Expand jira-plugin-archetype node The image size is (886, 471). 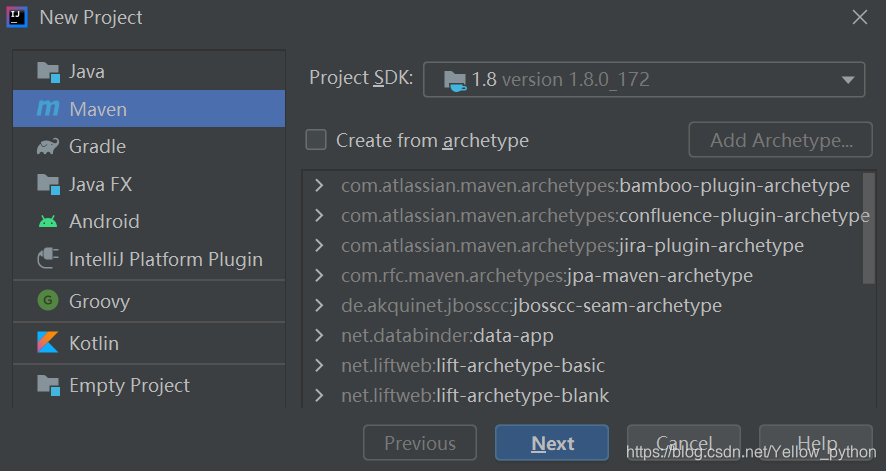click(319, 245)
